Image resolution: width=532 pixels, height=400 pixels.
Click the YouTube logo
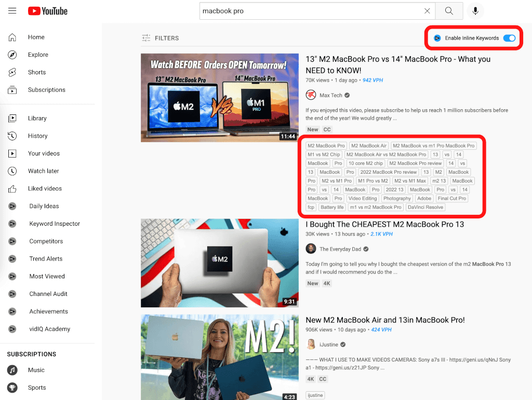[48, 11]
